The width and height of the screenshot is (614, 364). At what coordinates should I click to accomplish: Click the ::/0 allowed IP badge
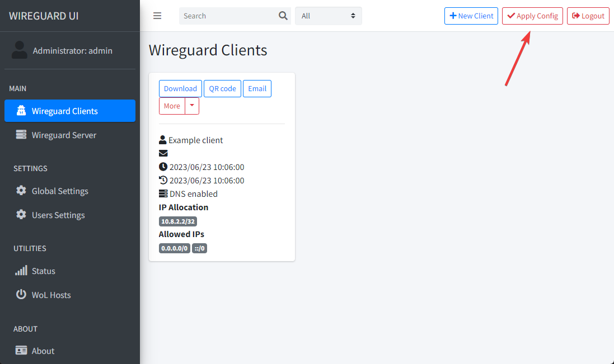199,248
